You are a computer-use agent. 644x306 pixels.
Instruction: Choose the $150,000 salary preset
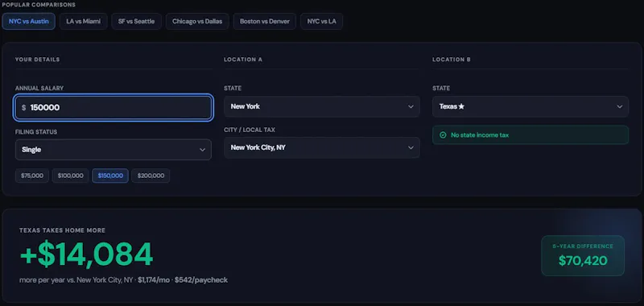110,176
